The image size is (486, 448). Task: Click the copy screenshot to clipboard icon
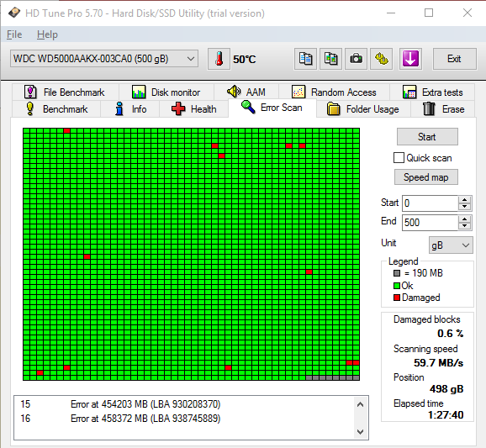click(330, 59)
